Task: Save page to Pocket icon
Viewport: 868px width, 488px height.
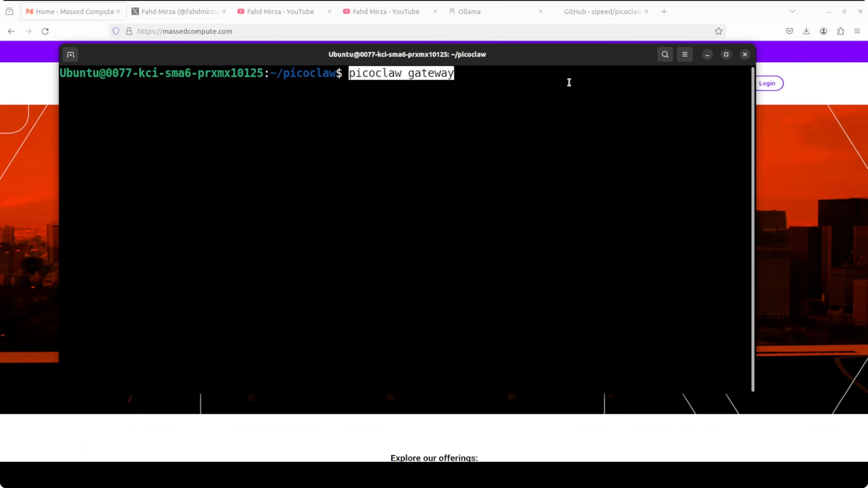Action: 789,31
